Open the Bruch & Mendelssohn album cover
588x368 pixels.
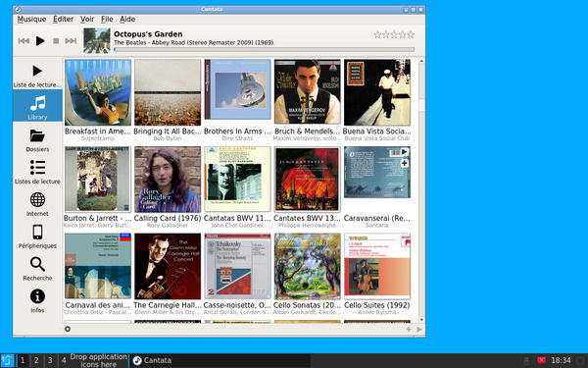tap(307, 91)
